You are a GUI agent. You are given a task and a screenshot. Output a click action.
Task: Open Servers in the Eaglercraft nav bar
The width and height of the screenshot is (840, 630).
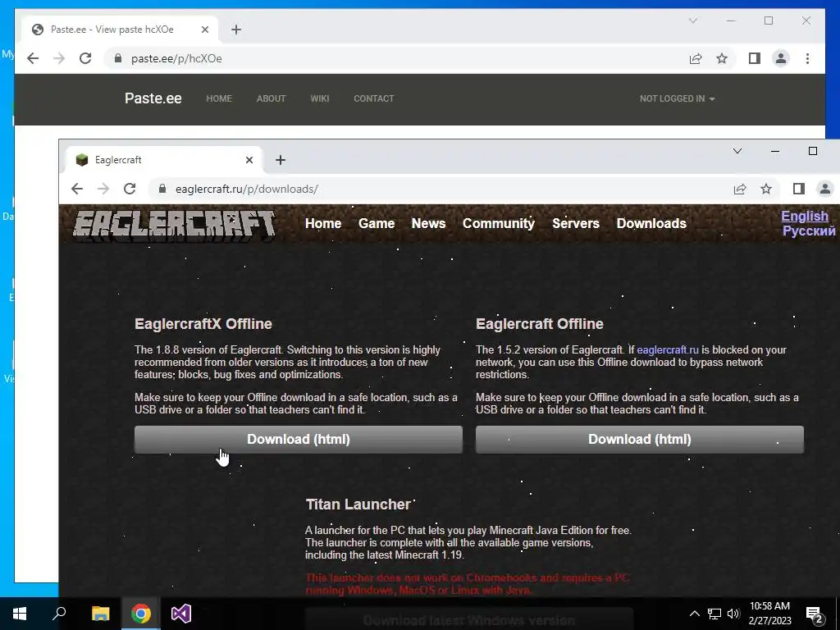(576, 223)
